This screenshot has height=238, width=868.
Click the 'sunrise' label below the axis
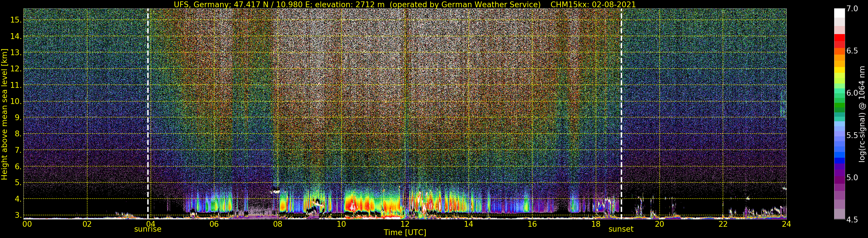click(x=148, y=229)
